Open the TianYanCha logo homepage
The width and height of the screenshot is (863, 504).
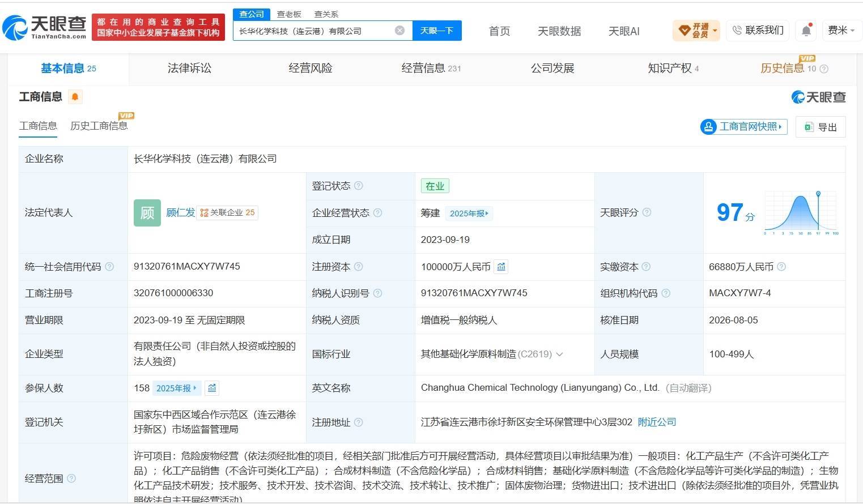coord(44,27)
